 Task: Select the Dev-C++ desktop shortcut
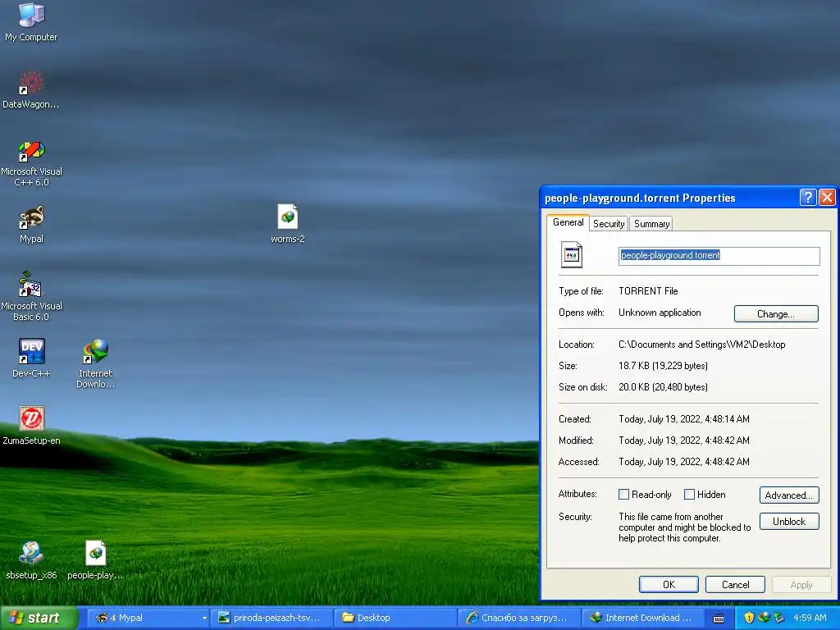(31, 358)
